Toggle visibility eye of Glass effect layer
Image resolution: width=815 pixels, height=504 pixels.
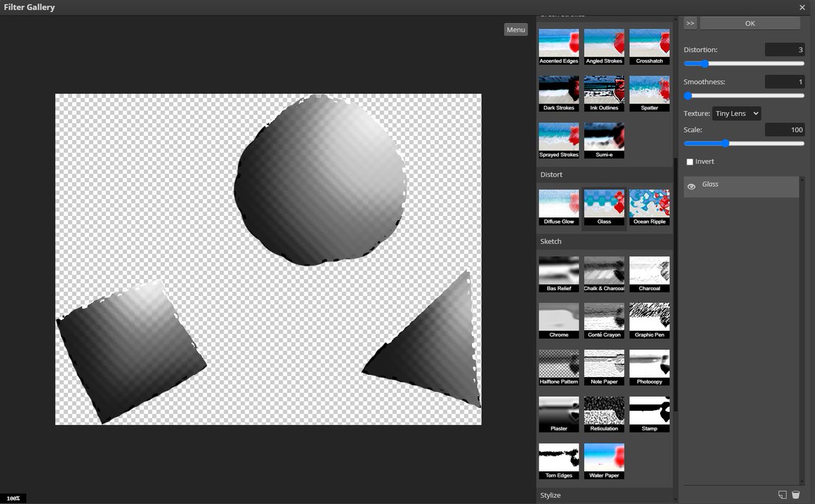[x=691, y=187]
